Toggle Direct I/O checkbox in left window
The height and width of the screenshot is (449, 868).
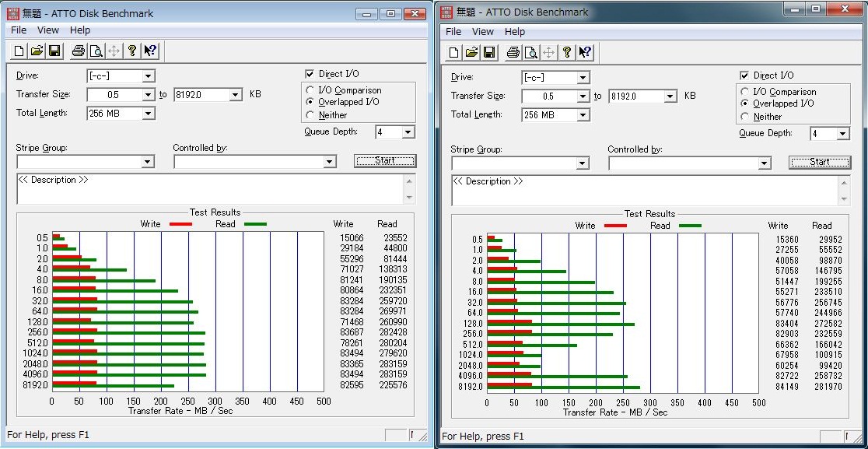[309, 74]
